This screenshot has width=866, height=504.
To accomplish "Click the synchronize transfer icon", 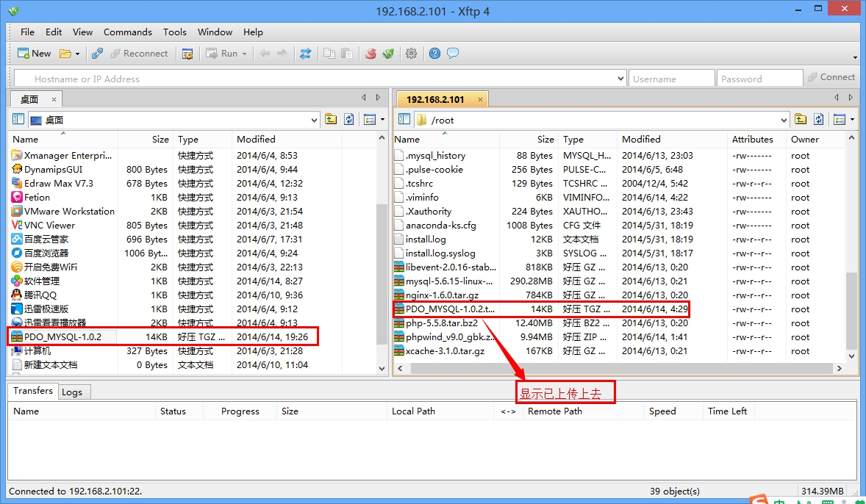I will (x=305, y=54).
